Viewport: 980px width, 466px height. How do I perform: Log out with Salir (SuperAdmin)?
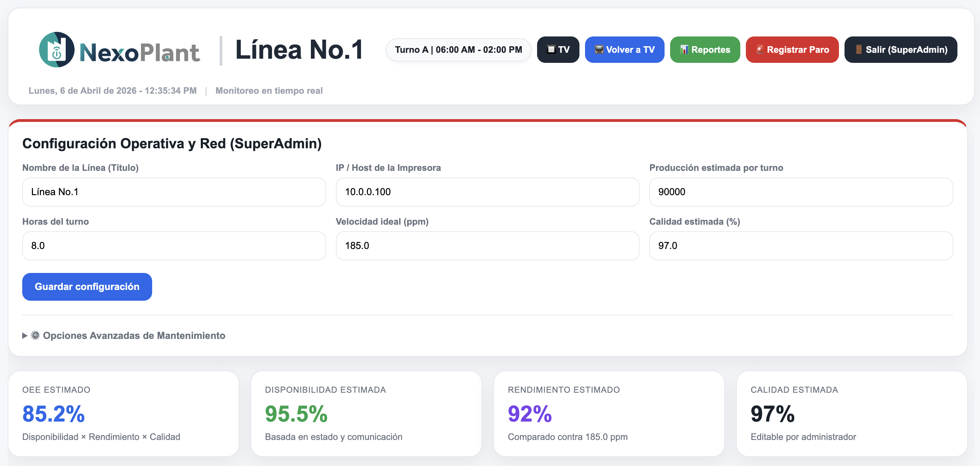pyautogui.click(x=900, y=50)
